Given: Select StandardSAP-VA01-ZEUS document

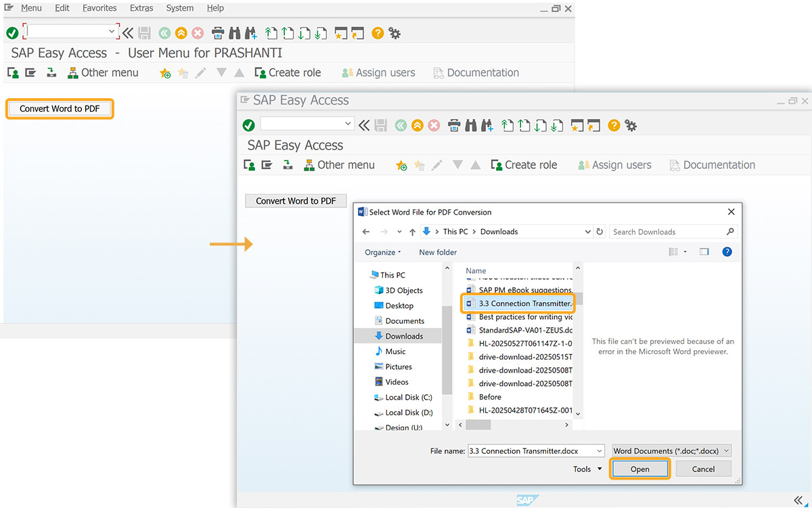Looking at the screenshot, I should 518,331.
